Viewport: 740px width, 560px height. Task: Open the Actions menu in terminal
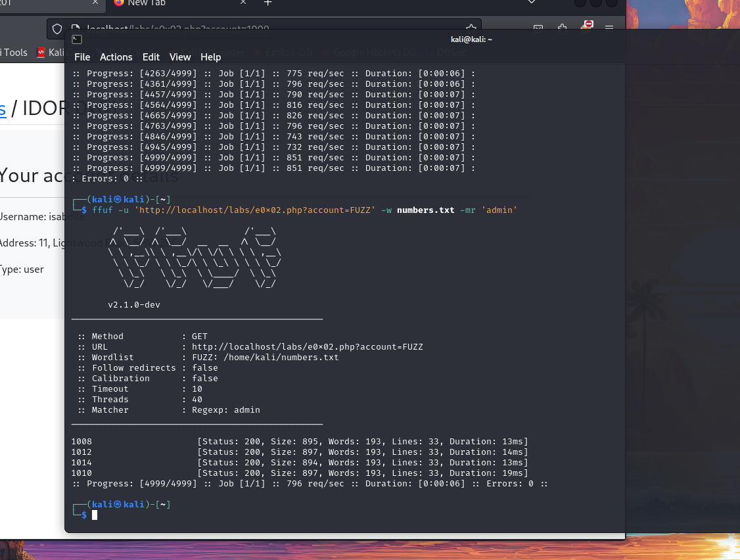click(116, 57)
